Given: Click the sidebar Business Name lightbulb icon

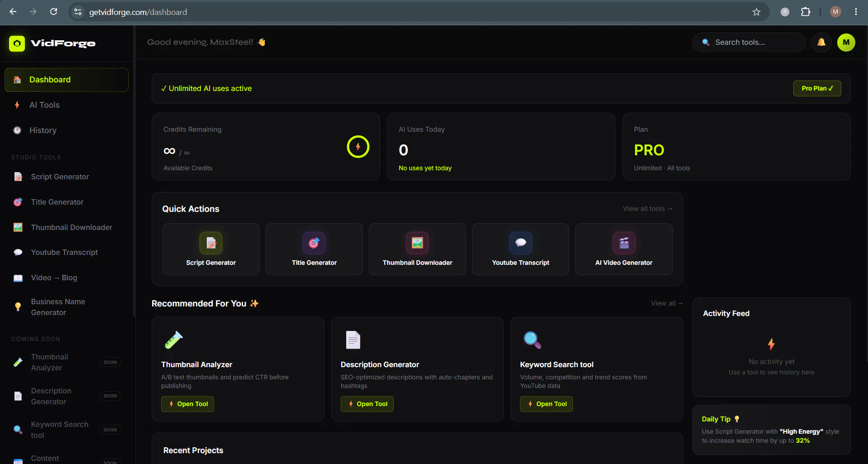Looking at the screenshot, I should [x=18, y=307].
